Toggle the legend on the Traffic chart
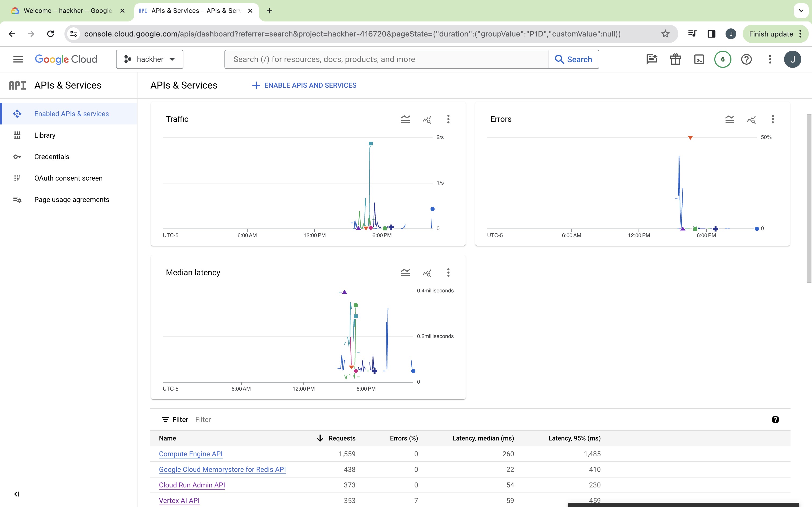 tap(405, 119)
